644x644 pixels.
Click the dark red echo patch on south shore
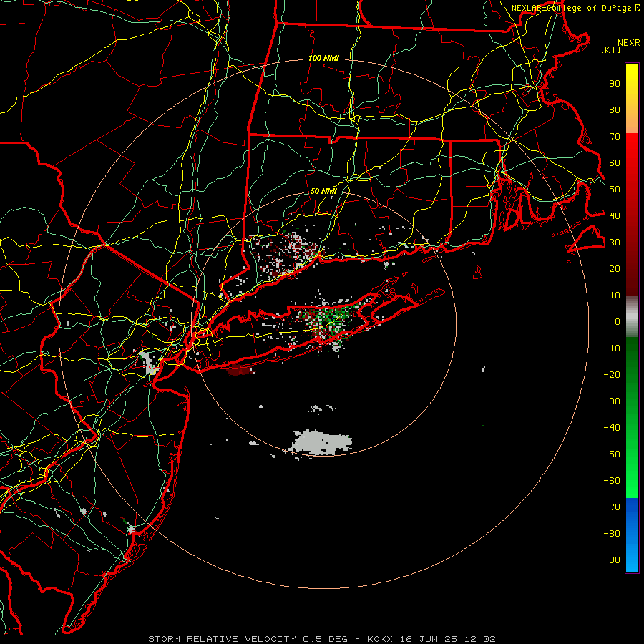coord(240,371)
